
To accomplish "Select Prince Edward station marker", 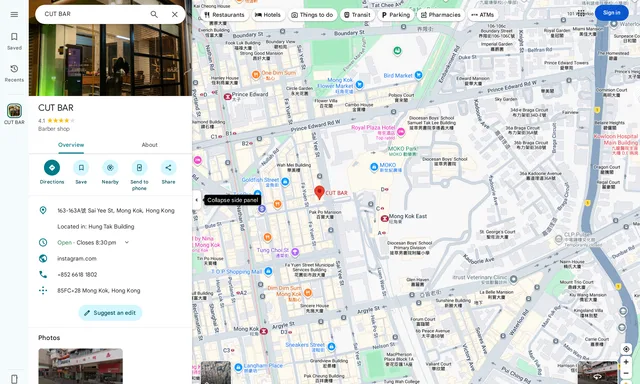I will click(227, 97).
